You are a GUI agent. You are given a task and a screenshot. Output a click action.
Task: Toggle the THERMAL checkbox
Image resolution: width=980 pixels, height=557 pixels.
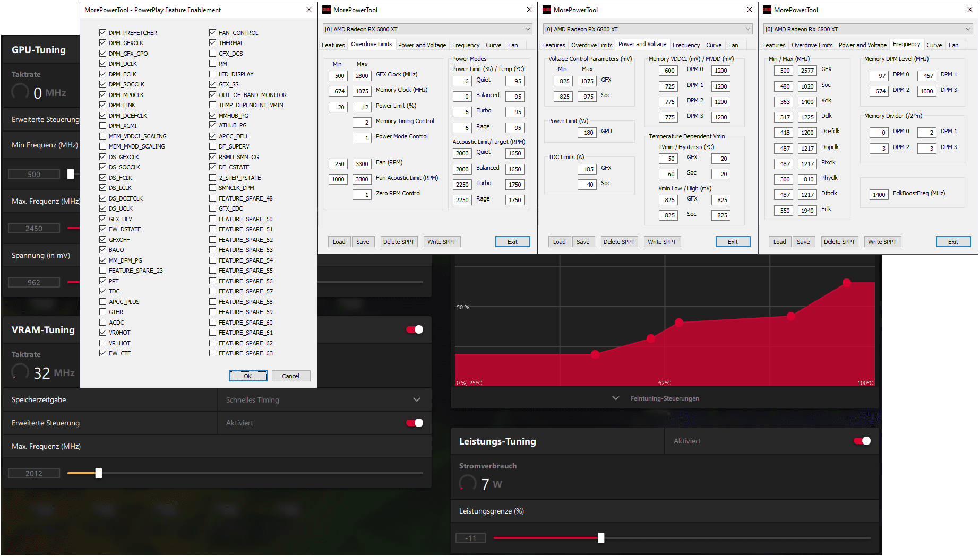[x=212, y=43]
